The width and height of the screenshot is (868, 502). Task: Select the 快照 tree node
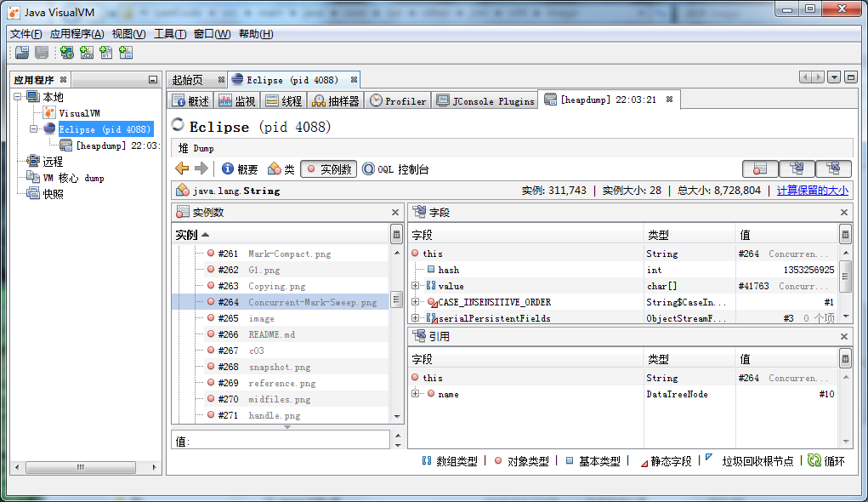click(54, 194)
